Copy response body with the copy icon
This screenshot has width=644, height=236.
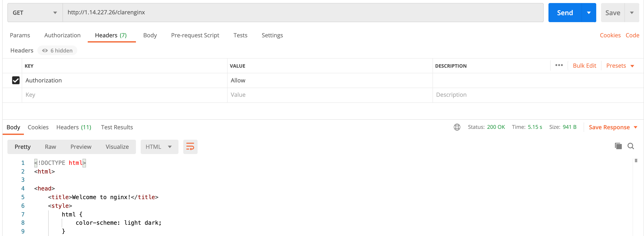[x=618, y=146]
